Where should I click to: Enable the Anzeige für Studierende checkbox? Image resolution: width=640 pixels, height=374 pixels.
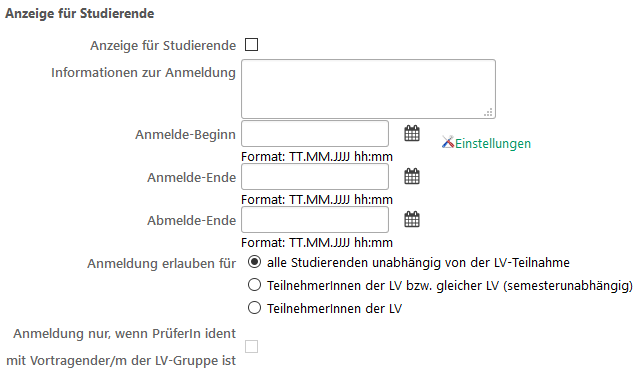(251, 45)
